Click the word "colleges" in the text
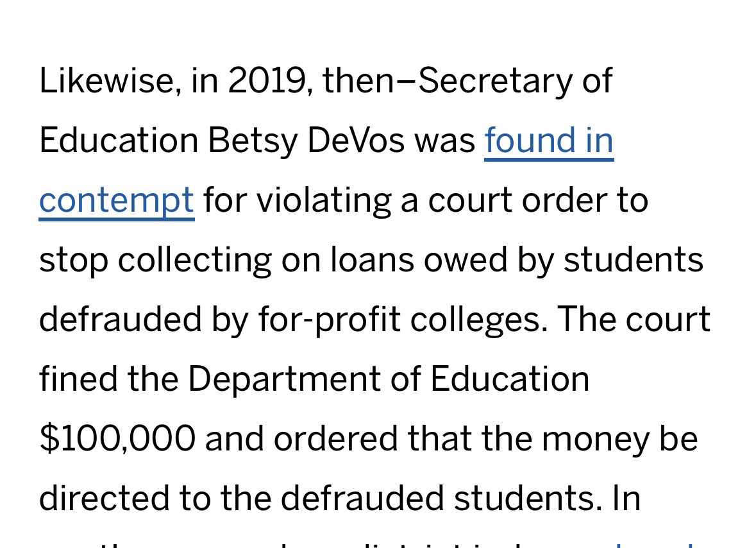Image resolution: width=756 pixels, height=548 pixels. click(479, 320)
